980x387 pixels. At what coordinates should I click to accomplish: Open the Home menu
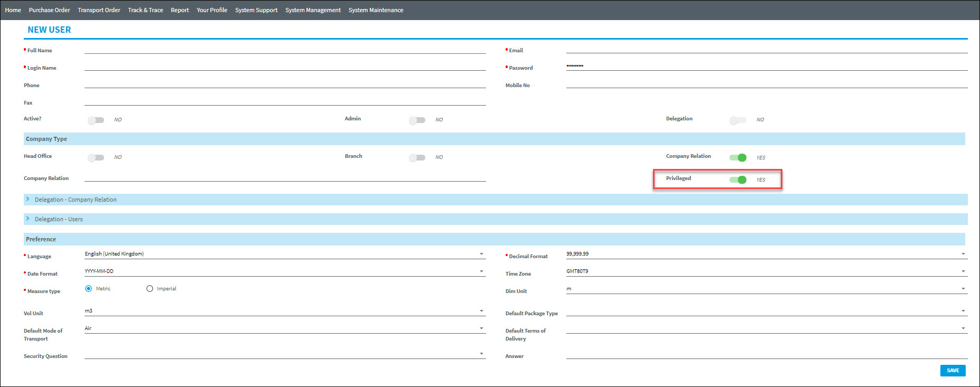(x=13, y=10)
